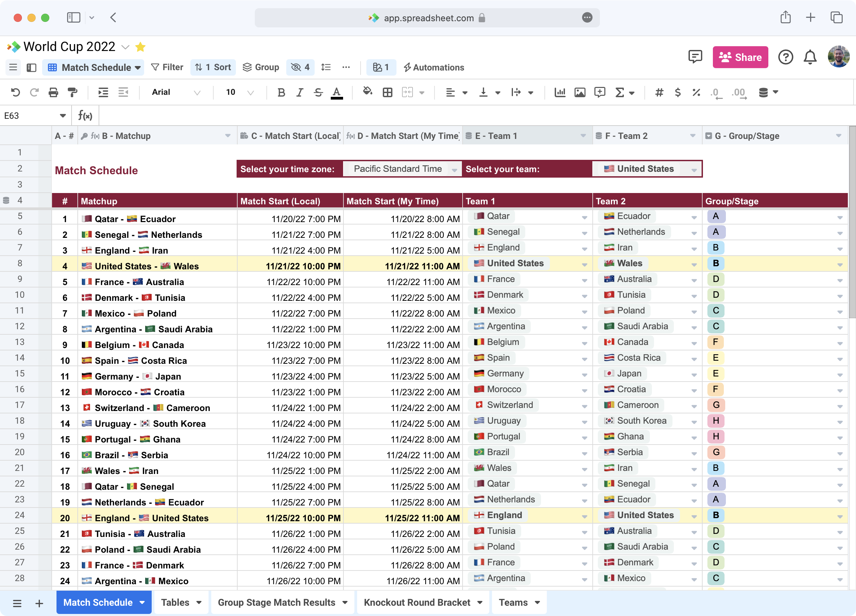Select the Paint format roller icon

pos(72,92)
